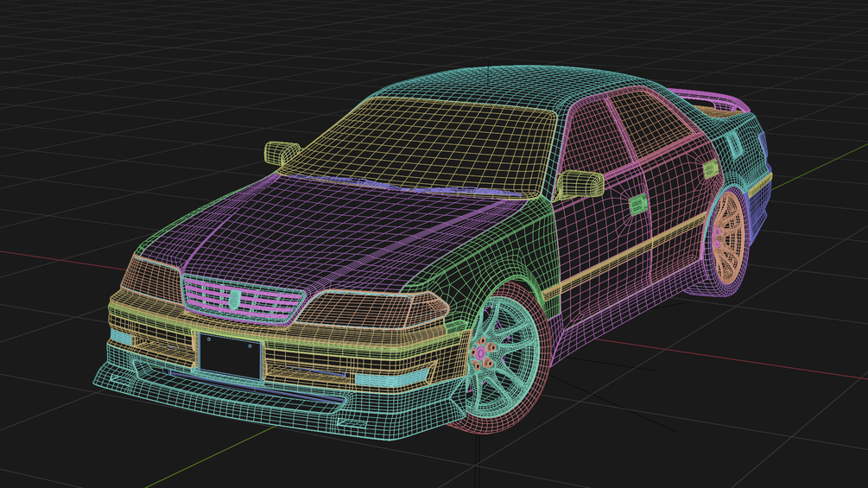Select the teal roof panel
Viewport: 868px width, 488px height.
[x=498, y=87]
